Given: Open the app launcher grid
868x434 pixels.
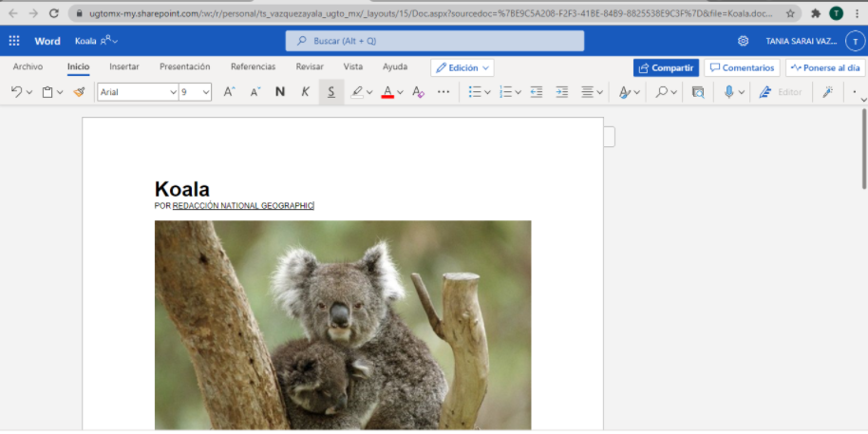Looking at the screenshot, I should tap(14, 41).
